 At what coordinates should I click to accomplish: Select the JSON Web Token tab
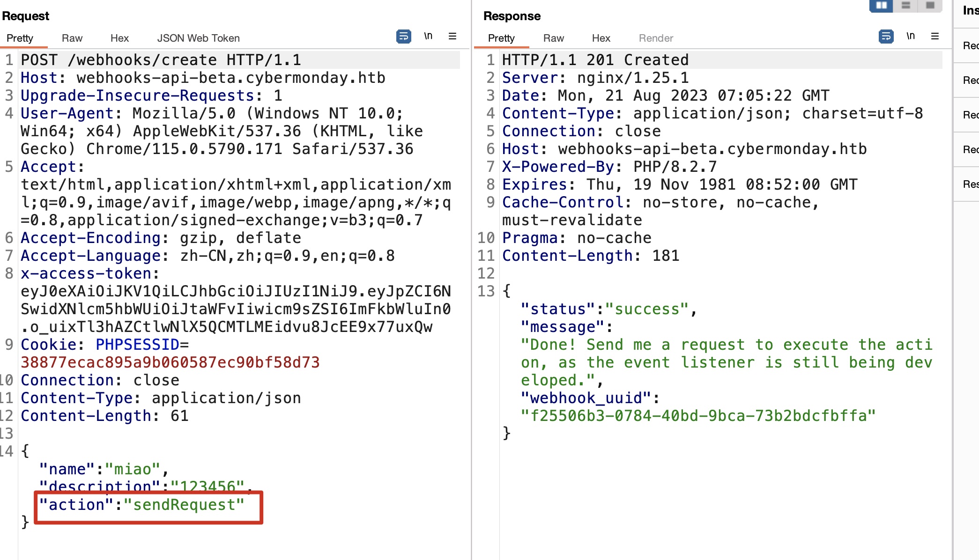(x=198, y=38)
